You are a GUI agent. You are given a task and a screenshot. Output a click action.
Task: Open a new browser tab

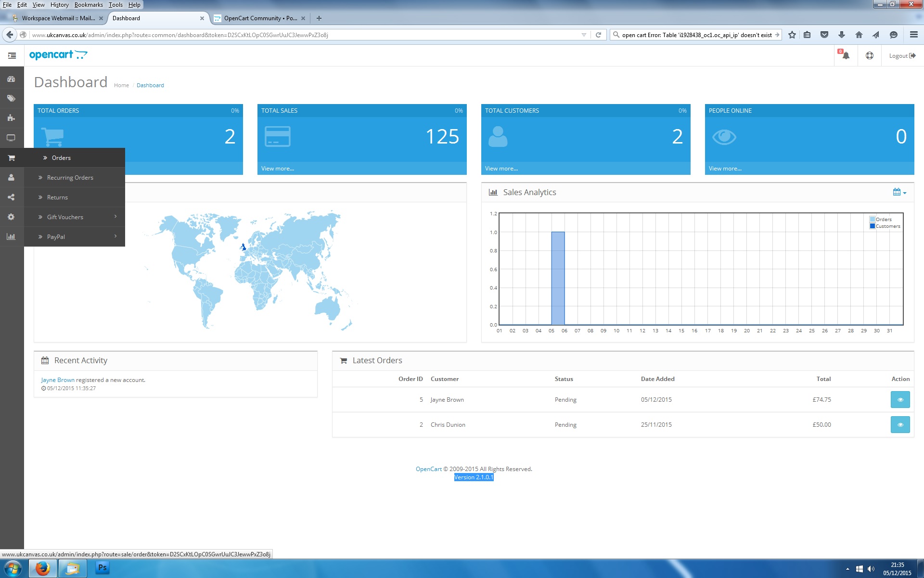tap(319, 18)
